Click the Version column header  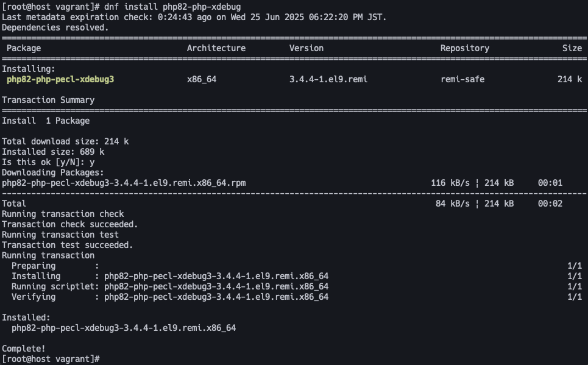(306, 48)
